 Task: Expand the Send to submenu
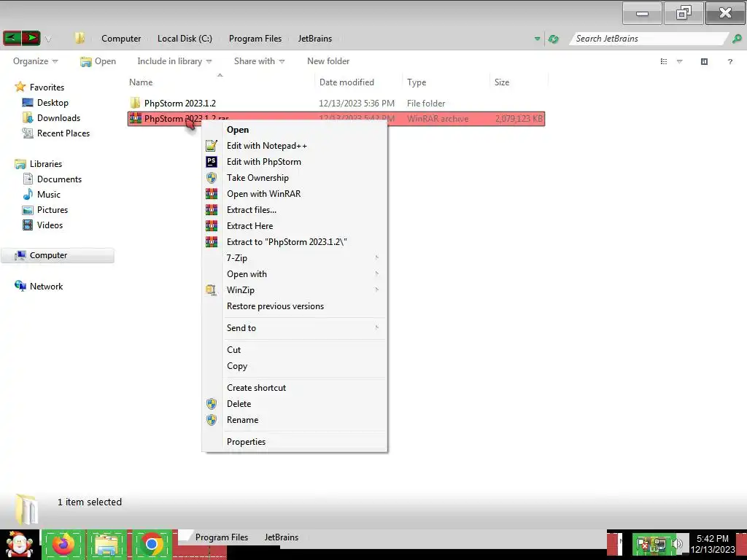pyautogui.click(x=295, y=328)
